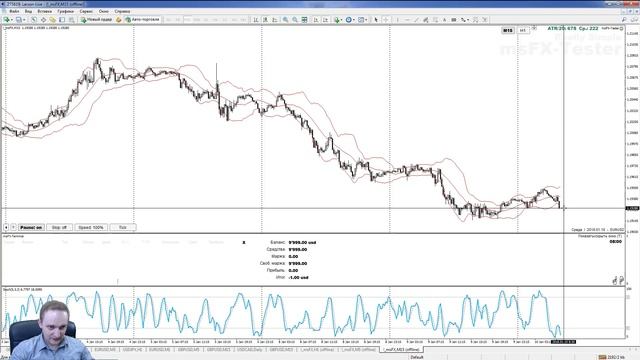Expand the new chart dropdown arrow
Viewport: 640px width, 360px height.
pos(12,20)
